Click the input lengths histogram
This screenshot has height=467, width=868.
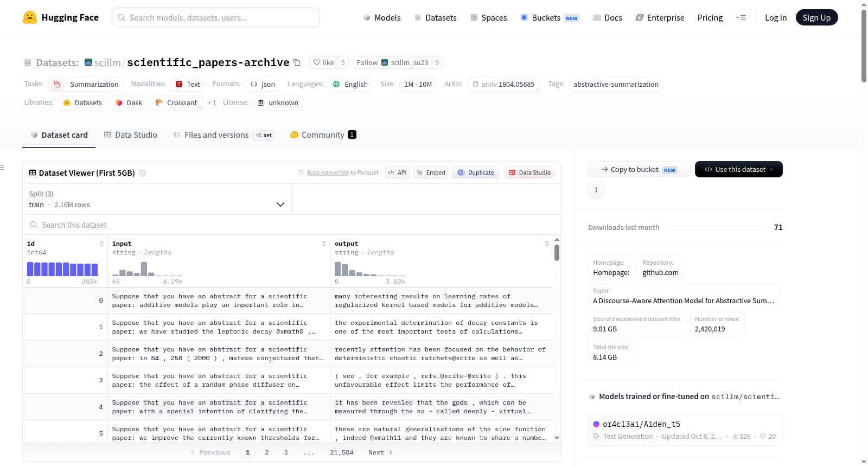[148, 269]
